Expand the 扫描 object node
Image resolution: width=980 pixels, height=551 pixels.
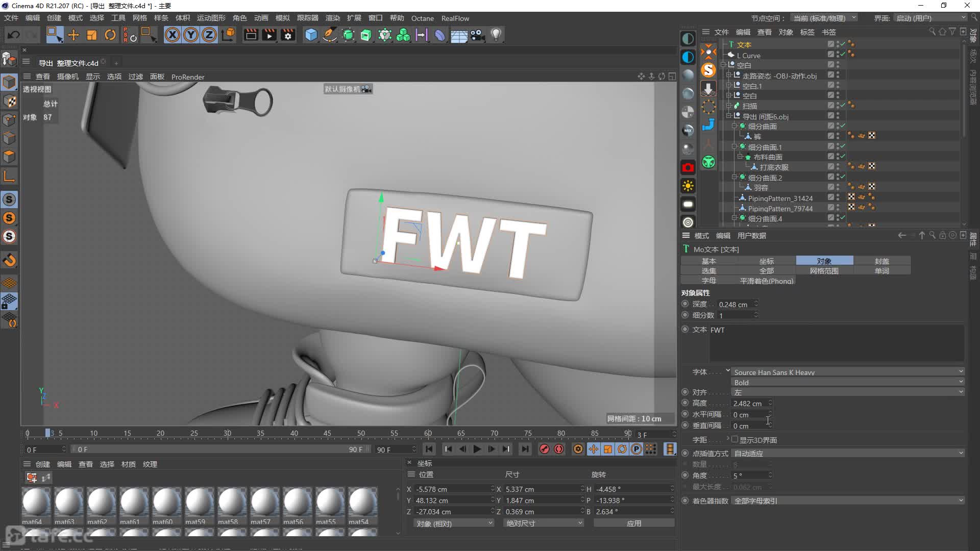pyautogui.click(x=728, y=106)
